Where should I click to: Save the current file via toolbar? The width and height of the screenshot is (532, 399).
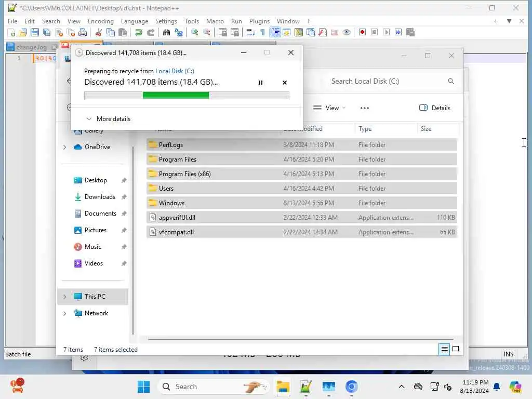tap(35, 32)
